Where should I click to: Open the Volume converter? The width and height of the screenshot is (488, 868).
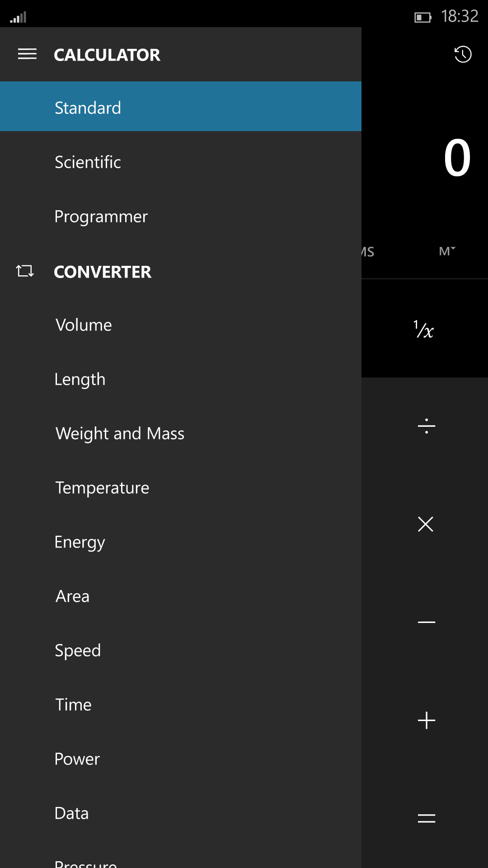181,325
